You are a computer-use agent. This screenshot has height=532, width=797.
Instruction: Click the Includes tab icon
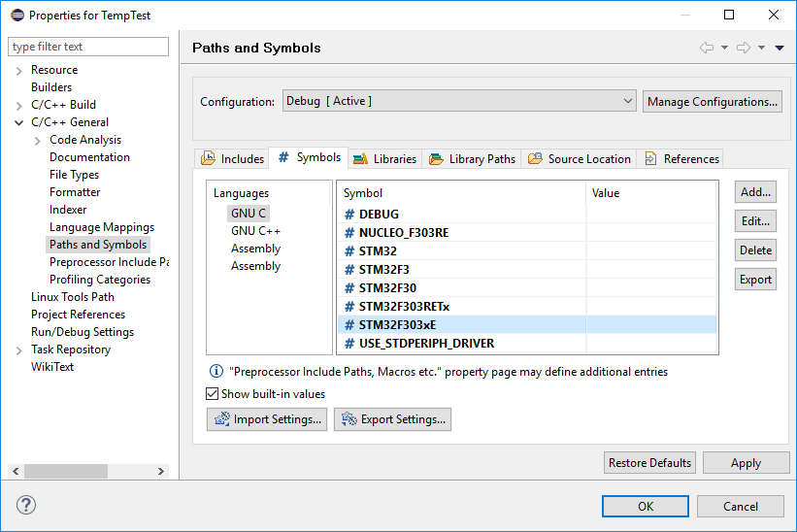[x=209, y=159]
